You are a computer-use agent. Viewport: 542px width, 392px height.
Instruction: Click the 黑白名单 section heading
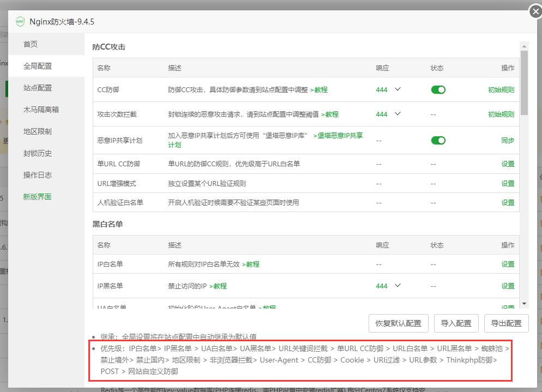click(107, 224)
